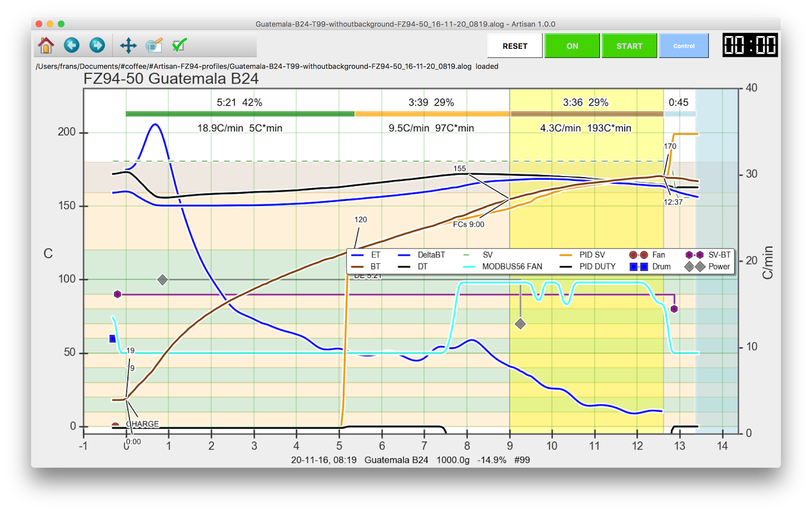Click the "#99" batch number text

point(522,460)
